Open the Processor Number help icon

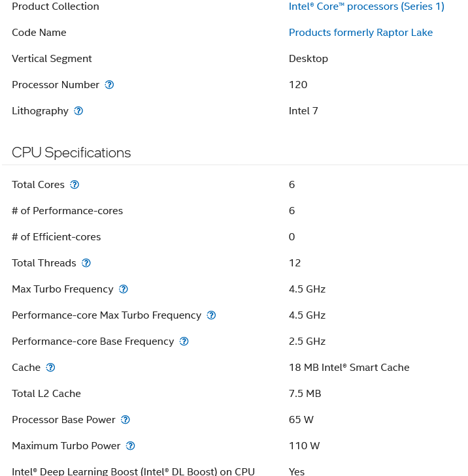[109, 85]
